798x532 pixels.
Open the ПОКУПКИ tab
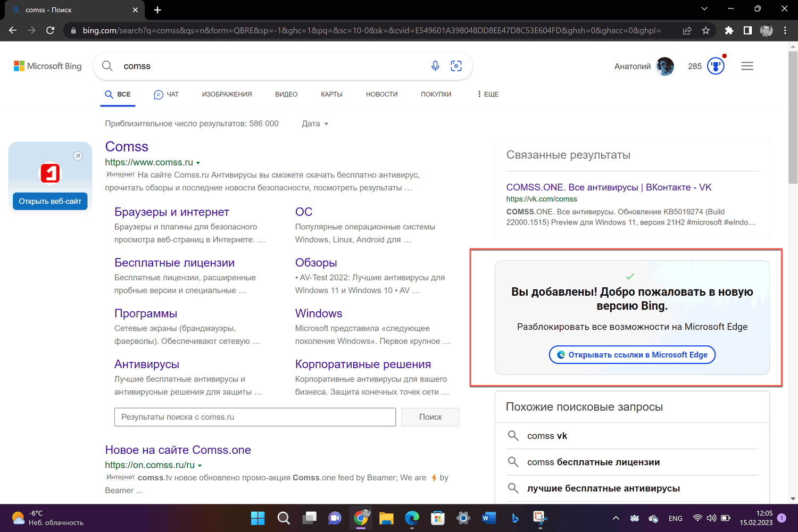[x=436, y=94]
